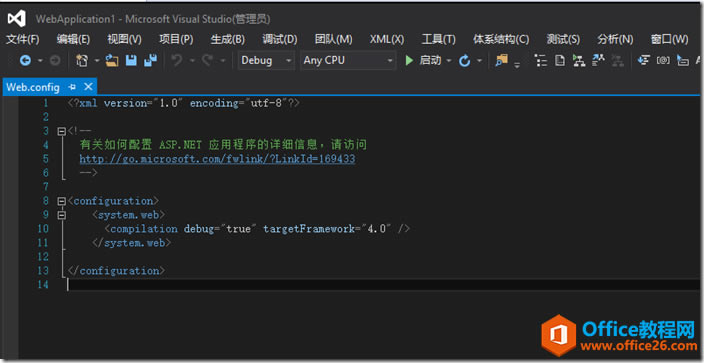Click the Redo arrow icon

pyautogui.click(x=207, y=61)
